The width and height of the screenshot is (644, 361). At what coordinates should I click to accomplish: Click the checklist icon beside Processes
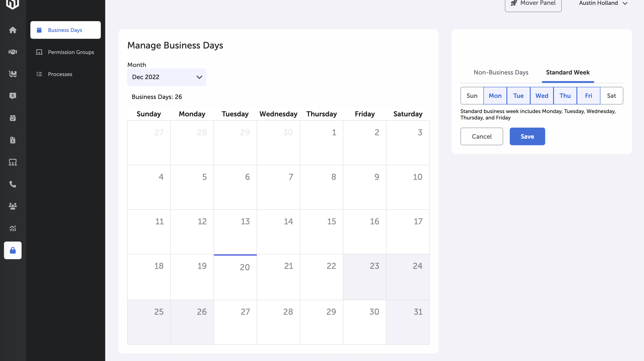point(39,74)
